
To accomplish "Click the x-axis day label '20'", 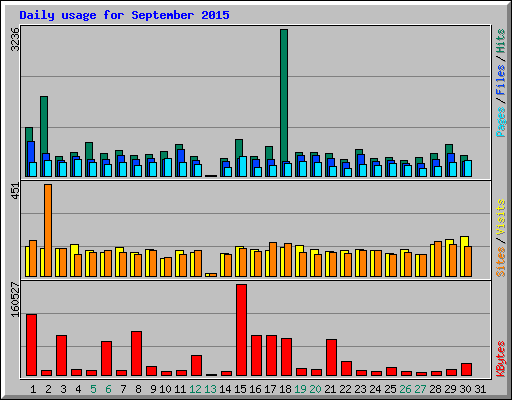I will coord(315,389).
